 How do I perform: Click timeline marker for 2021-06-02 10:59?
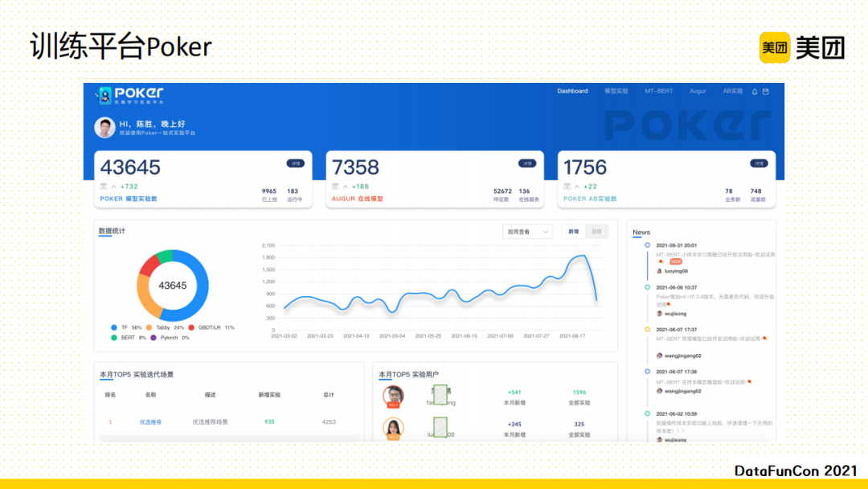647,413
